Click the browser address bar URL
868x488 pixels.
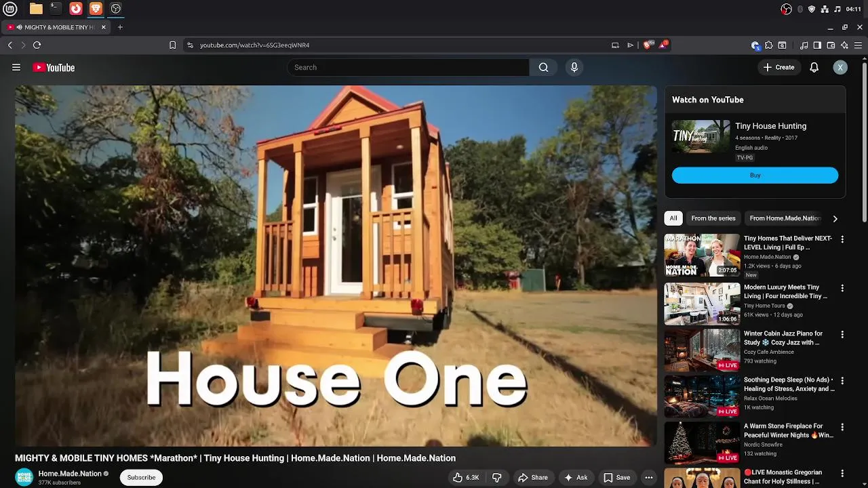click(x=254, y=45)
